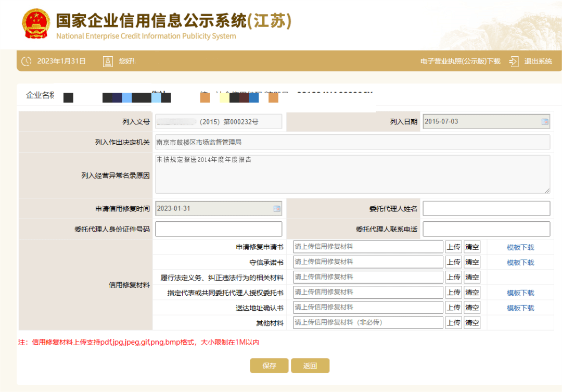Open the calendar picker in 申请信用修复时间 field

276,208
